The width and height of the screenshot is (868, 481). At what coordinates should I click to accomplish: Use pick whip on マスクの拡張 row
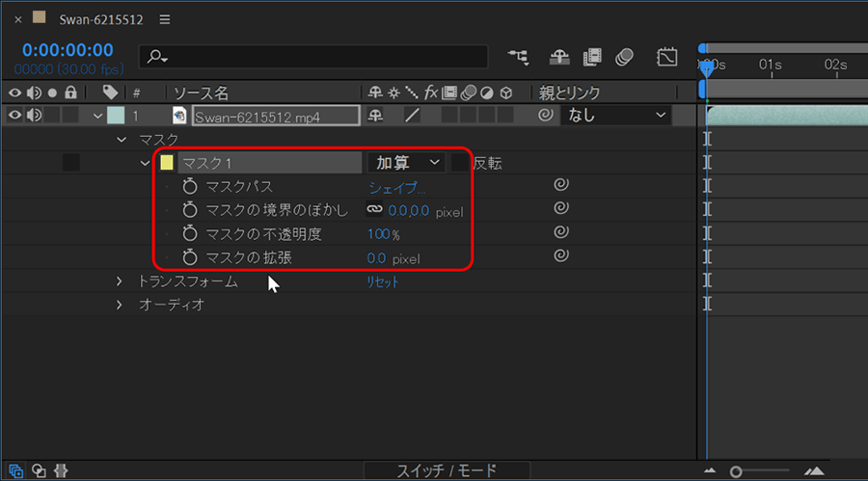pyautogui.click(x=560, y=255)
